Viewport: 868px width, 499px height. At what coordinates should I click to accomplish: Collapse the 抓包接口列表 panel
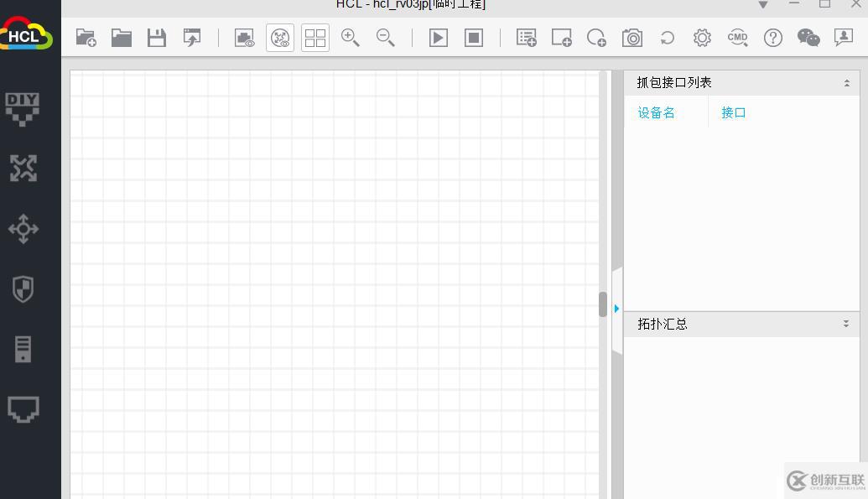[x=846, y=83]
